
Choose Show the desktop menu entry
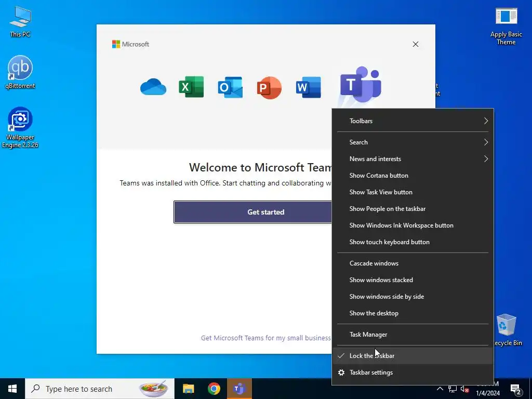click(413, 313)
